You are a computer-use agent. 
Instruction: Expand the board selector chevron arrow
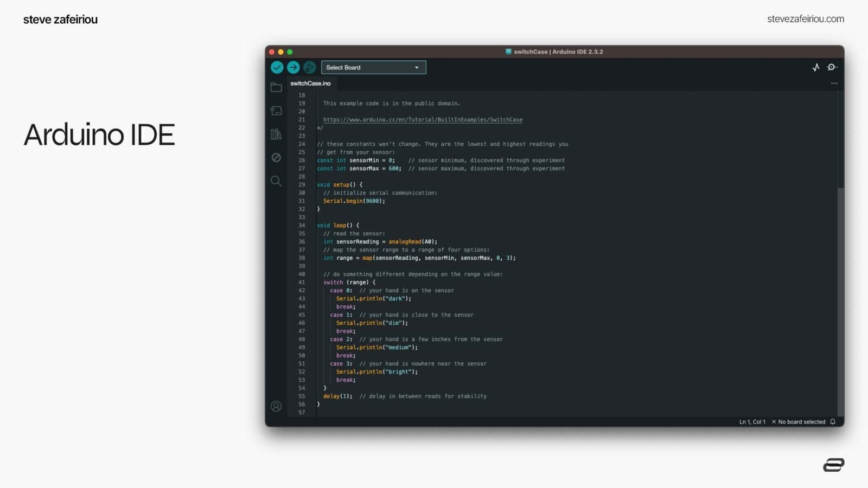coord(417,67)
